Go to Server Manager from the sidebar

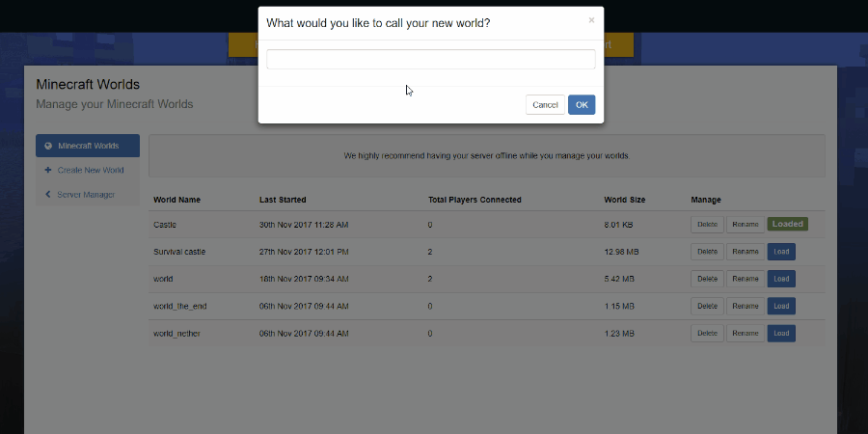[x=88, y=194]
